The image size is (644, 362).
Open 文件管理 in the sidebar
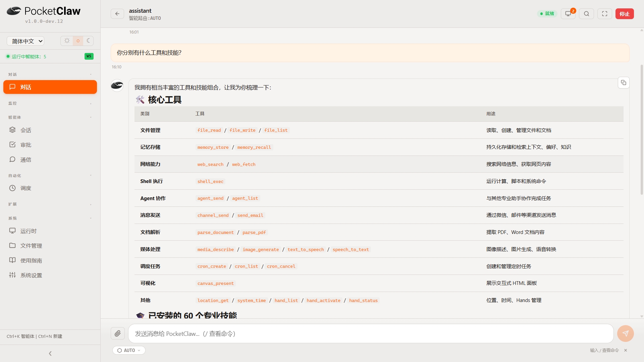pyautogui.click(x=50, y=246)
